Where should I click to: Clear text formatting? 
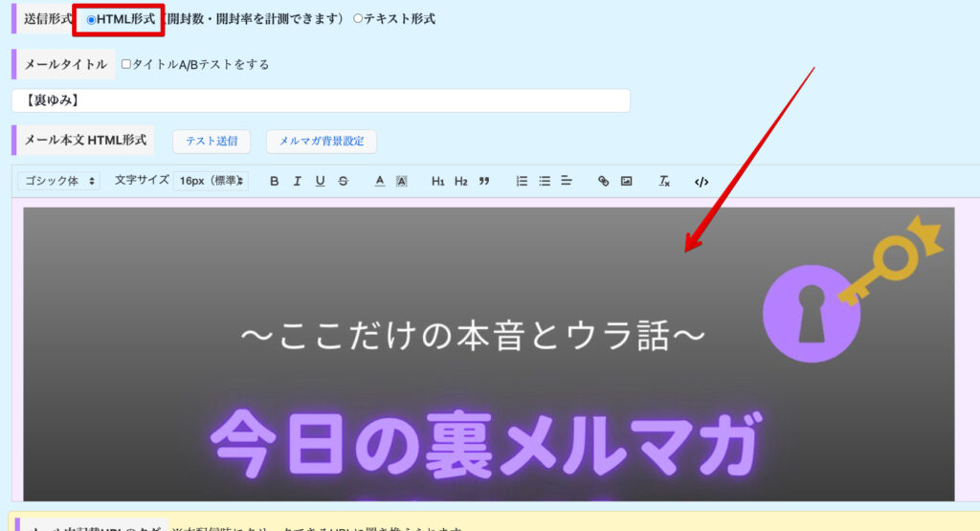(664, 181)
